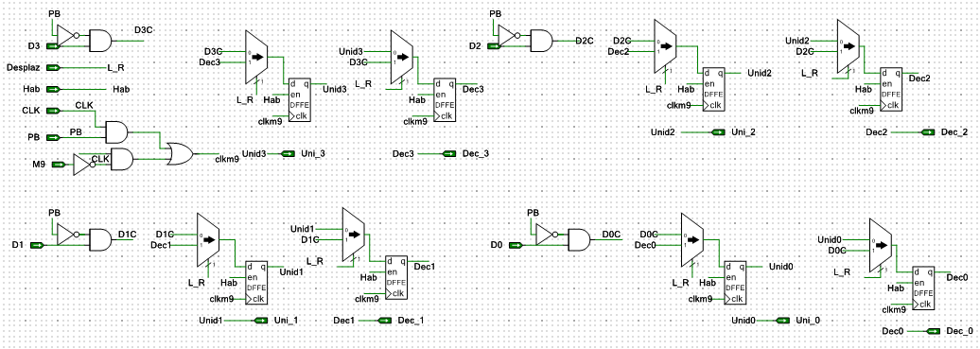
Task: Click the L_R label on the Desplaz wire
Action: pos(117,67)
